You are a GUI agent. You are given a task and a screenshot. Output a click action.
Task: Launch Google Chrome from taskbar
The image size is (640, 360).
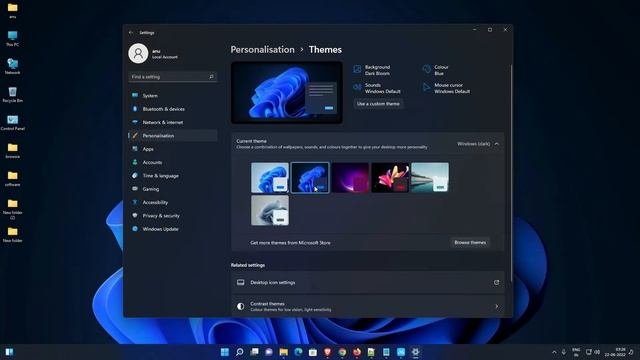tap(342, 352)
